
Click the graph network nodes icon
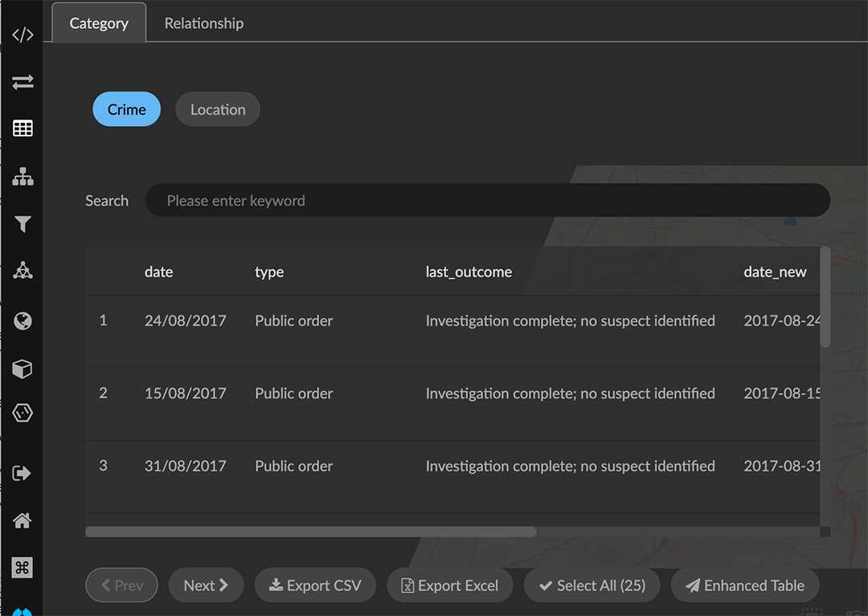point(23,271)
